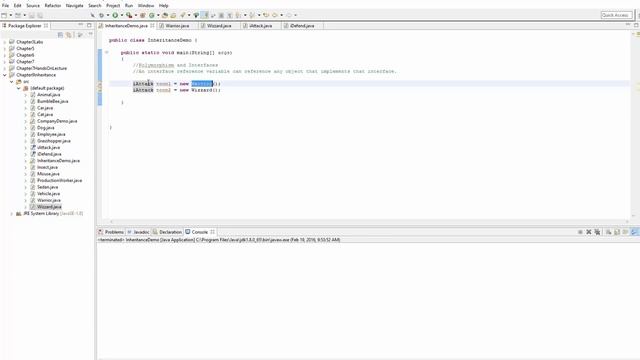Viewport: 640px width, 360px height.
Task: Minimize the Package Explorer view
Action: (x=80, y=25)
